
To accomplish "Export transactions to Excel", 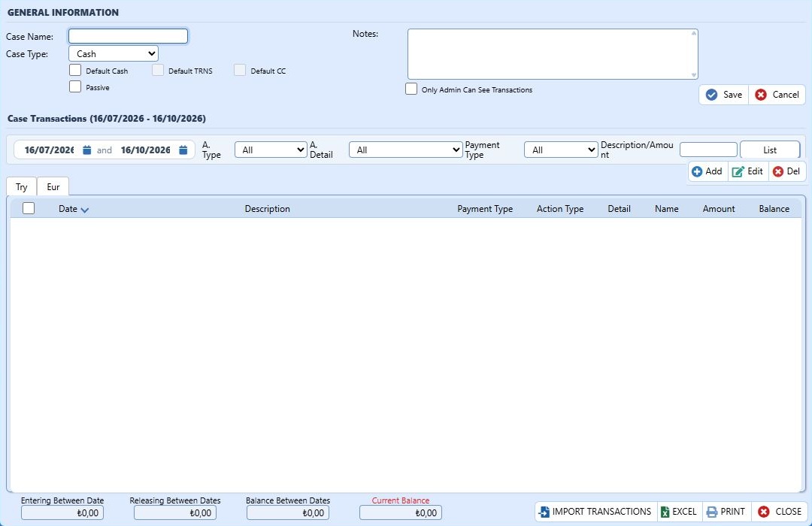I will click(680, 512).
